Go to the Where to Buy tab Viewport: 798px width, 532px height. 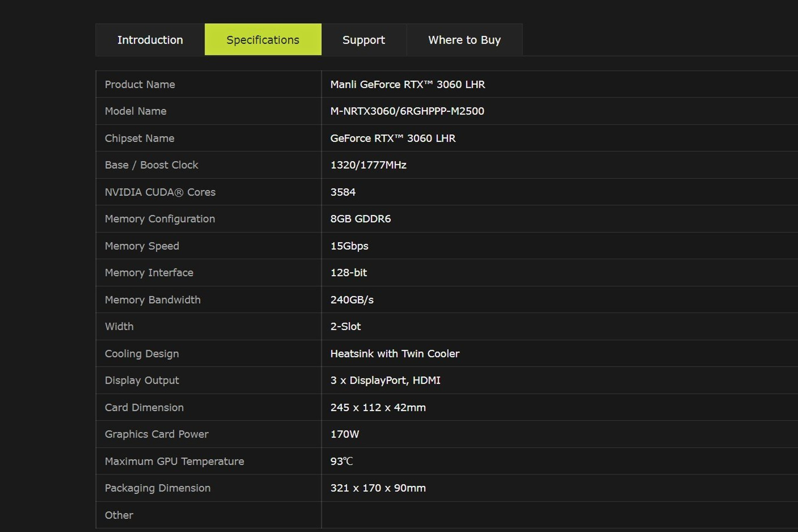tap(464, 40)
